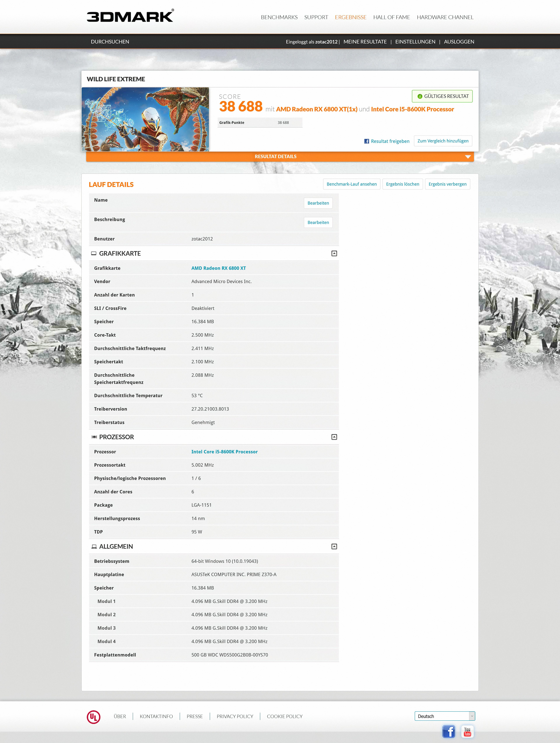
Task: Click Bearbeiten next to the Name field
Action: (x=318, y=203)
